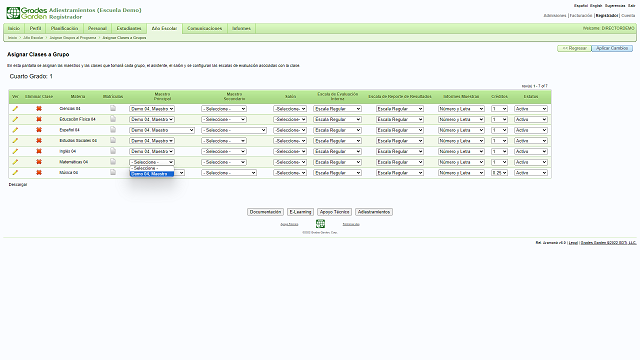Click the Materia column header

pos(78,97)
